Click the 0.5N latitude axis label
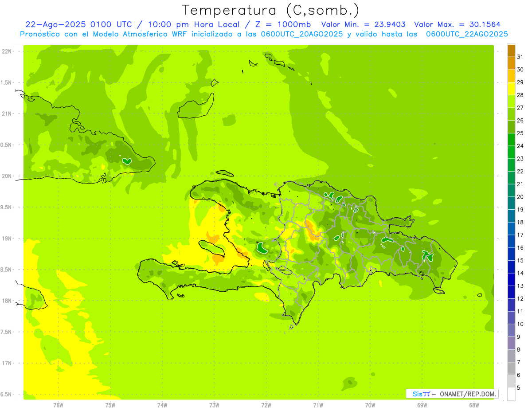The image size is (532, 411). pyautogui.click(x=7, y=145)
